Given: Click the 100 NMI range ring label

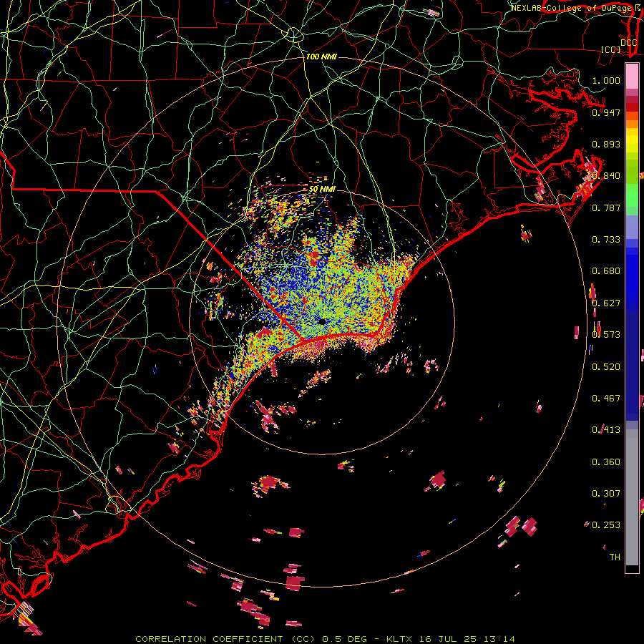Looking at the screenshot, I should coord(321,57).
